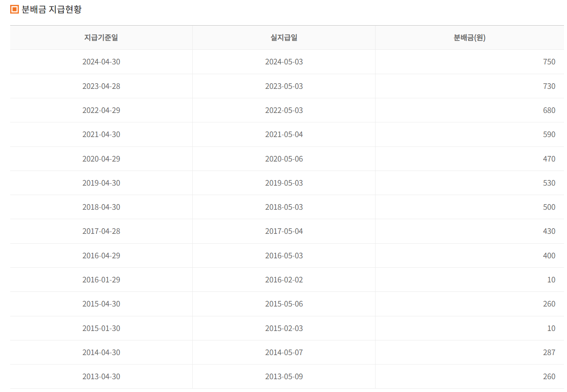Select the 2022-05-03 payment date cell
This screenshot has width=567, height=392.
coord(284,110)
